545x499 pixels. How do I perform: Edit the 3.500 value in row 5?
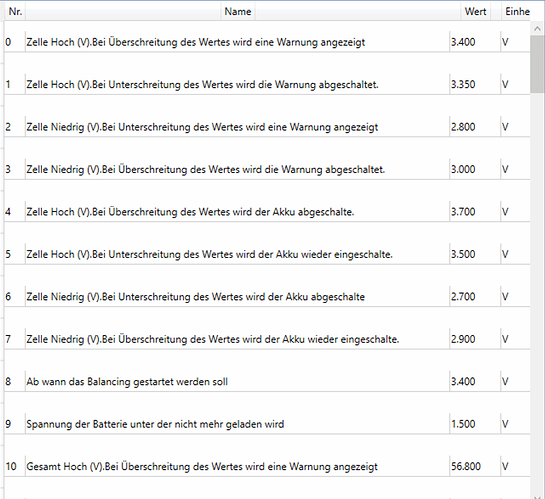(475, 254)
